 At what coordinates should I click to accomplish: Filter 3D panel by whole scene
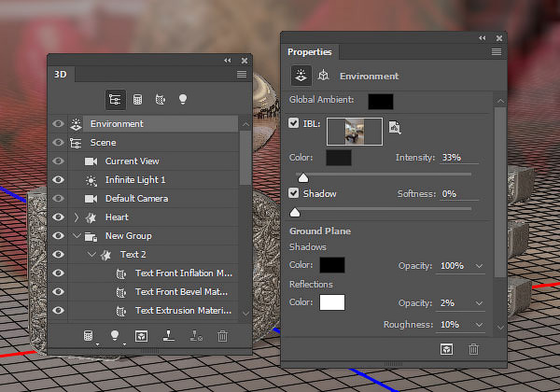coord(115,99)
